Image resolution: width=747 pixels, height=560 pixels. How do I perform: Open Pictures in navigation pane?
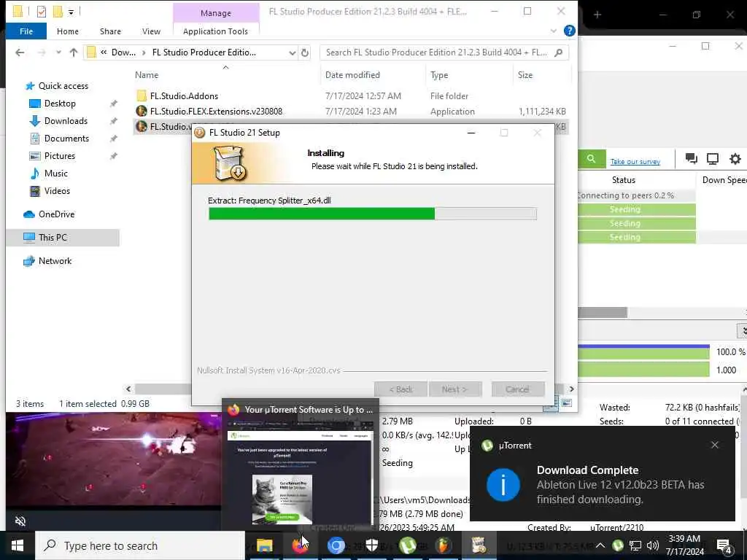tap(59, 156)
